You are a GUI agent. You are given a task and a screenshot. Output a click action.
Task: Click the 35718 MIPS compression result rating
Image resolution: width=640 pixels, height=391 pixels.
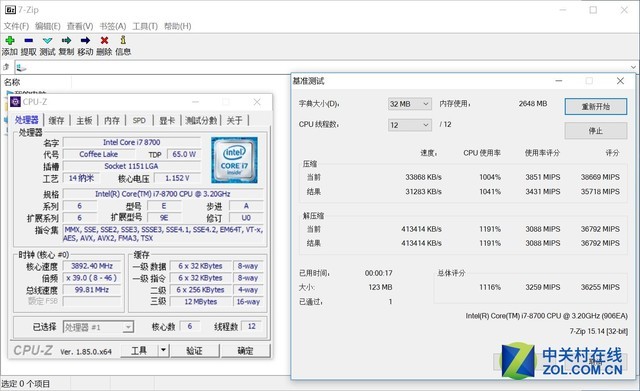tap(600, 191)
